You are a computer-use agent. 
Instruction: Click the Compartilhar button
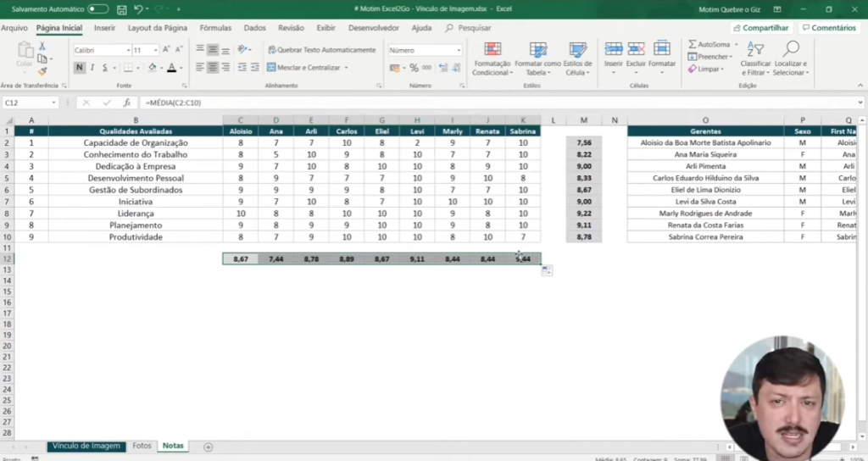point(761,28)
